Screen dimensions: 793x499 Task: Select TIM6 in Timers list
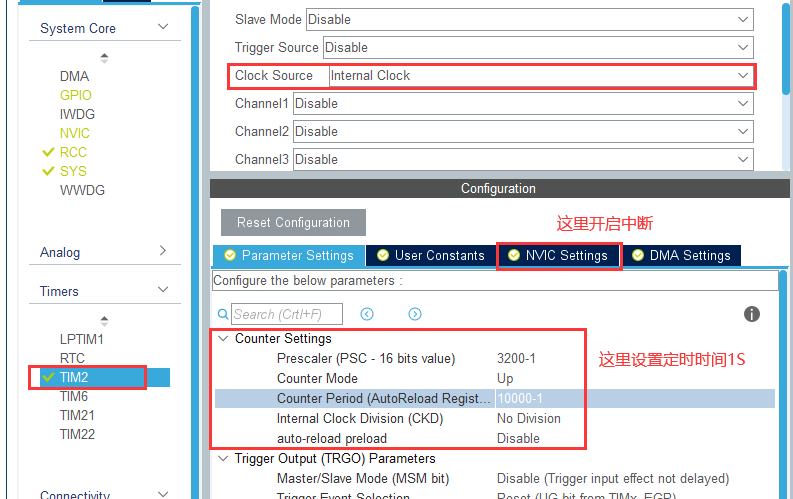tap(73, 396)
